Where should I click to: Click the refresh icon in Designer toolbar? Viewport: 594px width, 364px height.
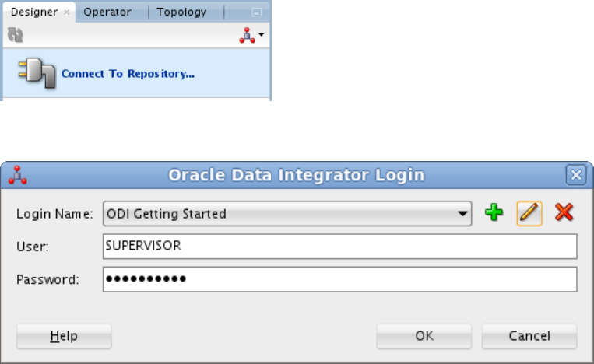15,35
